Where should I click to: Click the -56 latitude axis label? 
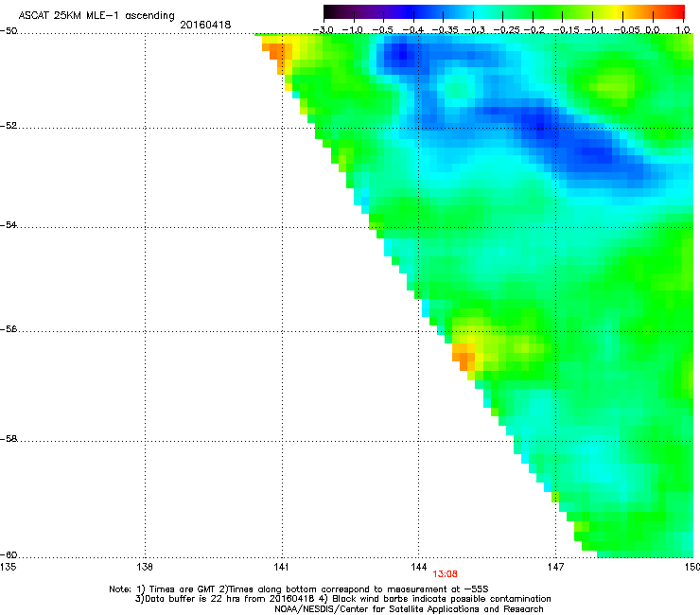[9, 329]
